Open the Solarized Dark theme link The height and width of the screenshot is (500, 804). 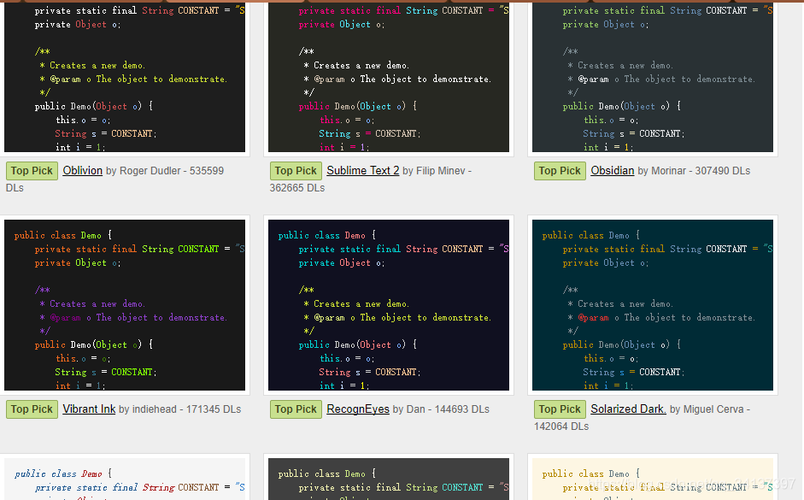coord(628,409)
